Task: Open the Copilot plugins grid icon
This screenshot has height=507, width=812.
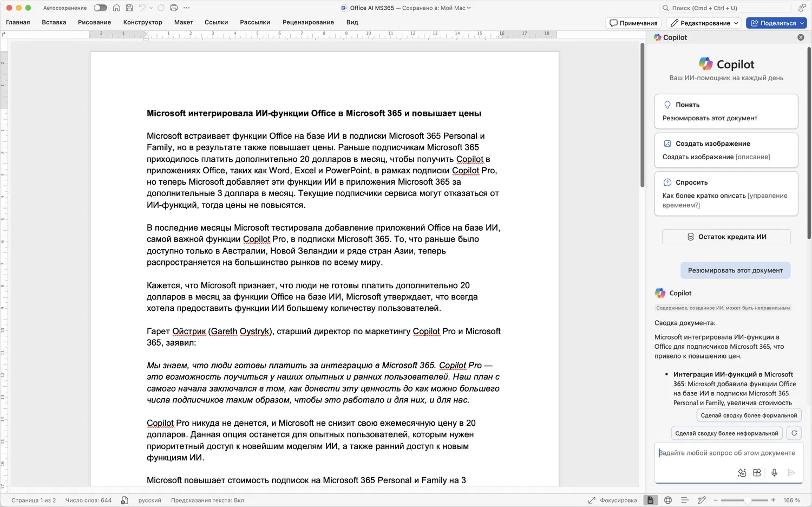Action: coord(757,473)
